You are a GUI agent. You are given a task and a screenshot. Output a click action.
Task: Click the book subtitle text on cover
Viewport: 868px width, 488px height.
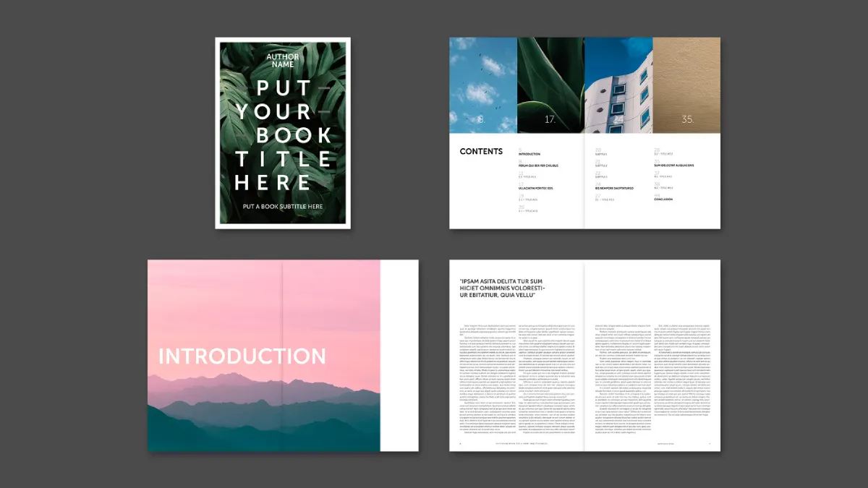point(282,207)
